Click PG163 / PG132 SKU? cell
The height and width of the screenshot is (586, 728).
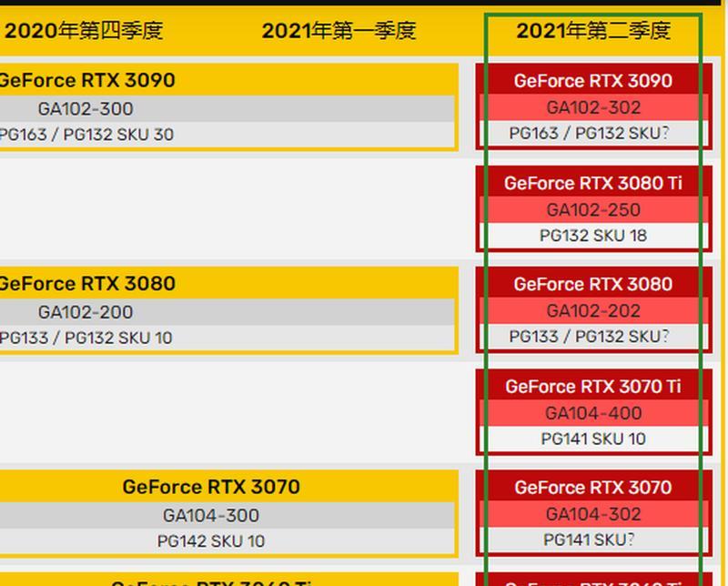589,133
